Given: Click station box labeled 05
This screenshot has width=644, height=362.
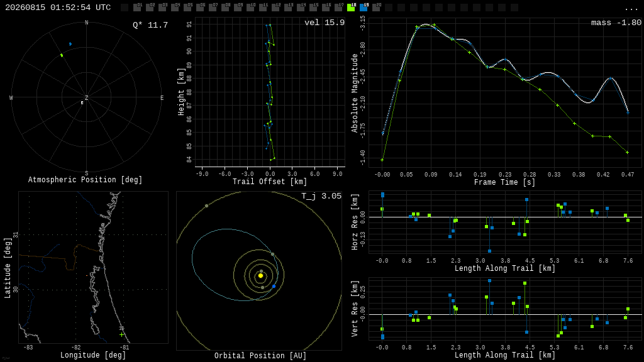Looking at the screenshot, I should 187,8.
